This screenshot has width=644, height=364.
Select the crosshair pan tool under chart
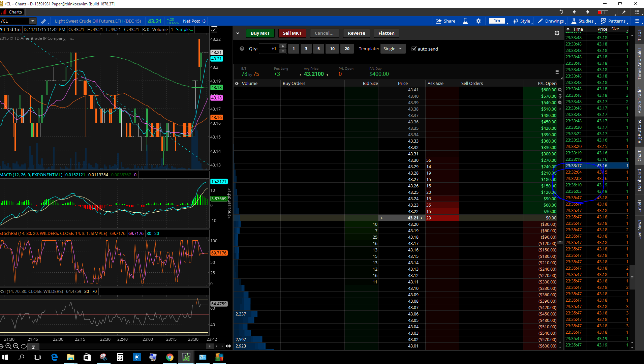point(2,346)
